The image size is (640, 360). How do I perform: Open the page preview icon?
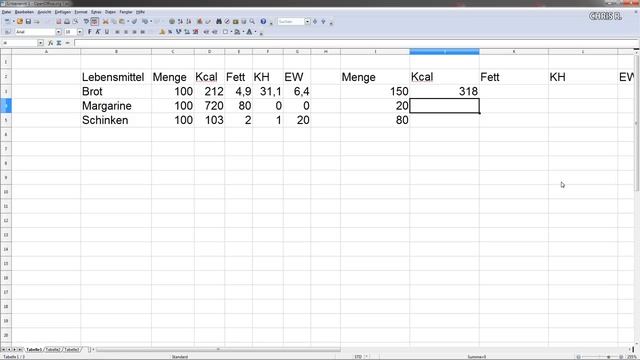click(x=76, y=21)
